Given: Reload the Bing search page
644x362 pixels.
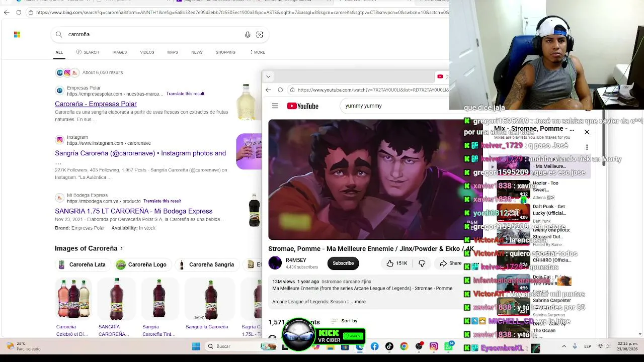Looking at the screenshot, I should coord(19,12).
